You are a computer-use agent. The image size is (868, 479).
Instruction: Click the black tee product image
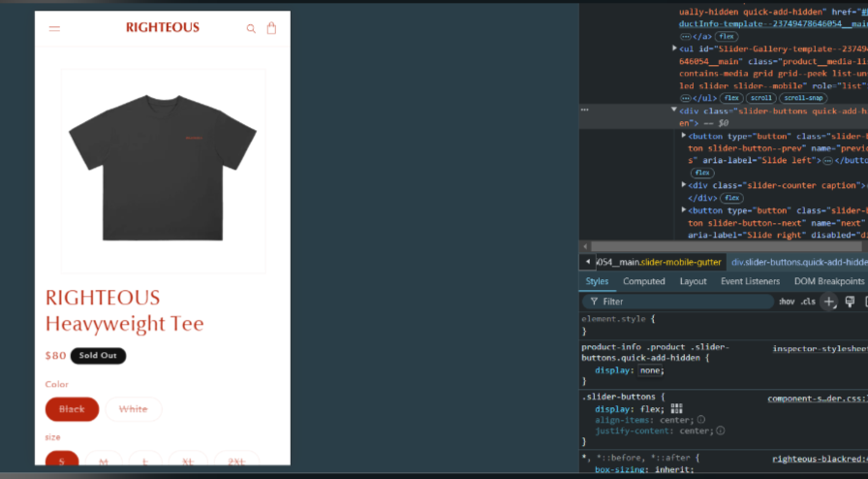click(163, 171)
